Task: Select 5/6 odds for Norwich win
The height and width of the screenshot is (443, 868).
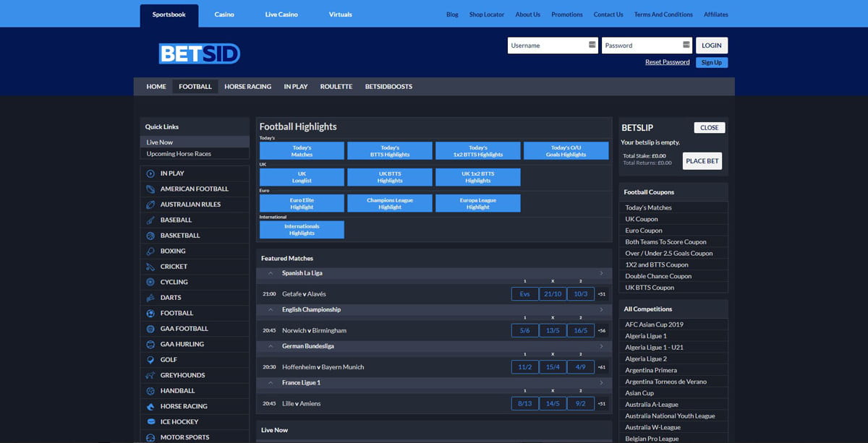Action: tap(524, 330)
